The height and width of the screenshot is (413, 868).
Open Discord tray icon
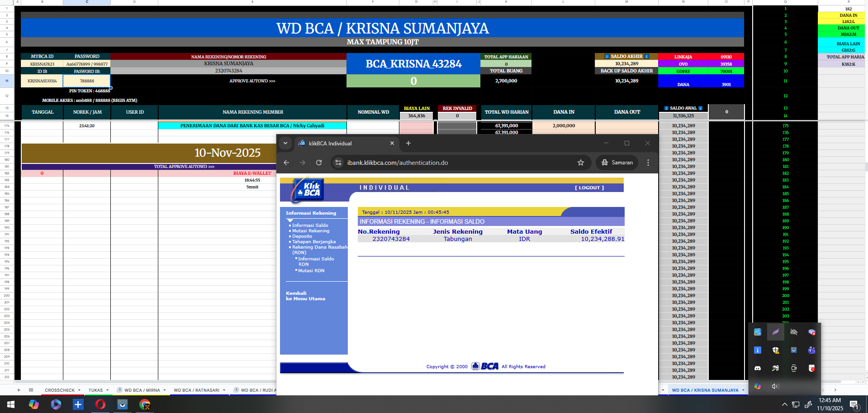pyautogui.click(x=758, y=368)
